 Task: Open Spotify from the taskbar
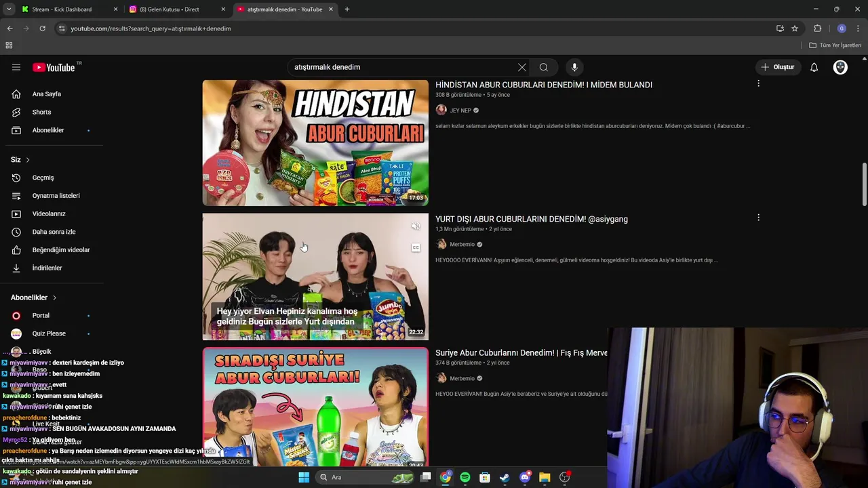pos(465,477)
